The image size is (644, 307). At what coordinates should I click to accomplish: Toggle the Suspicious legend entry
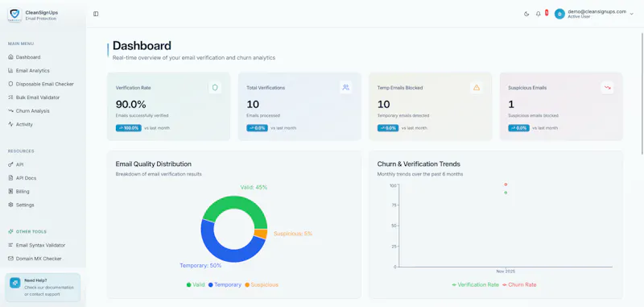(261, 284)
